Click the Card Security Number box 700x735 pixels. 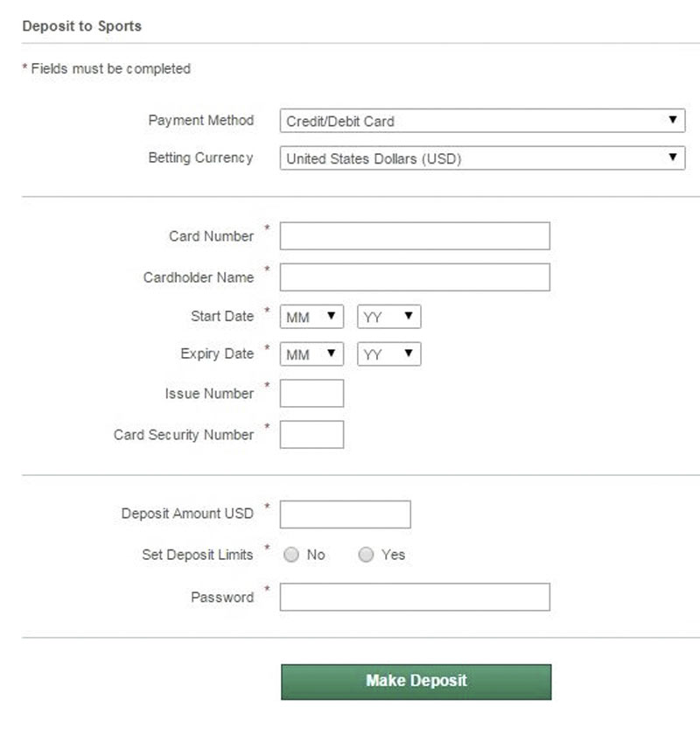[x=311, y=435]
